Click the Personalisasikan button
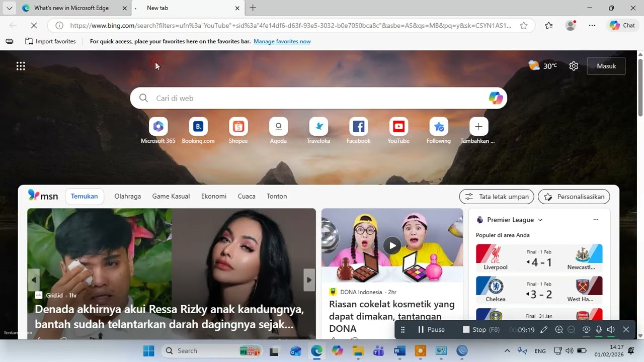This screenshot has width=644, height=362. (574, 197)
